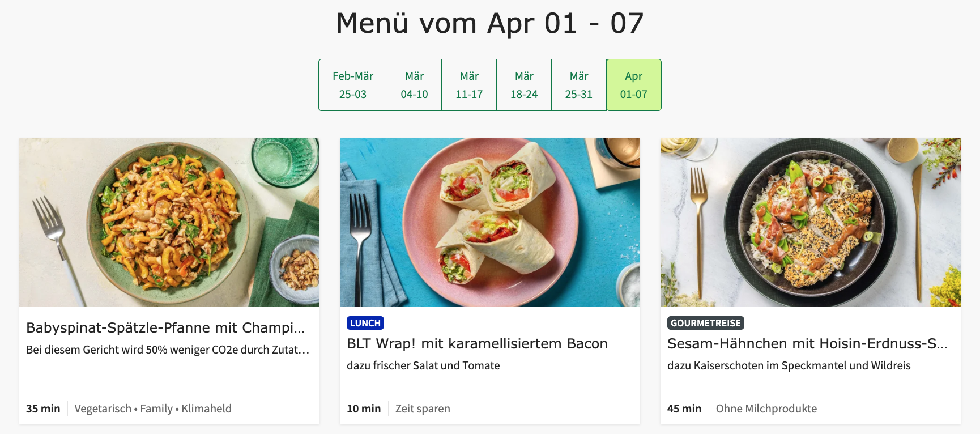Open the Feb-Mär 25-03 menu week
The image size is (980, 434).
(x=352, y=84)
